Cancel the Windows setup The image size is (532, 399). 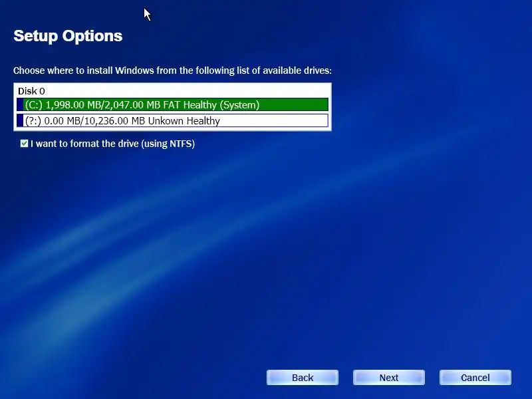(x=475, y=378)
